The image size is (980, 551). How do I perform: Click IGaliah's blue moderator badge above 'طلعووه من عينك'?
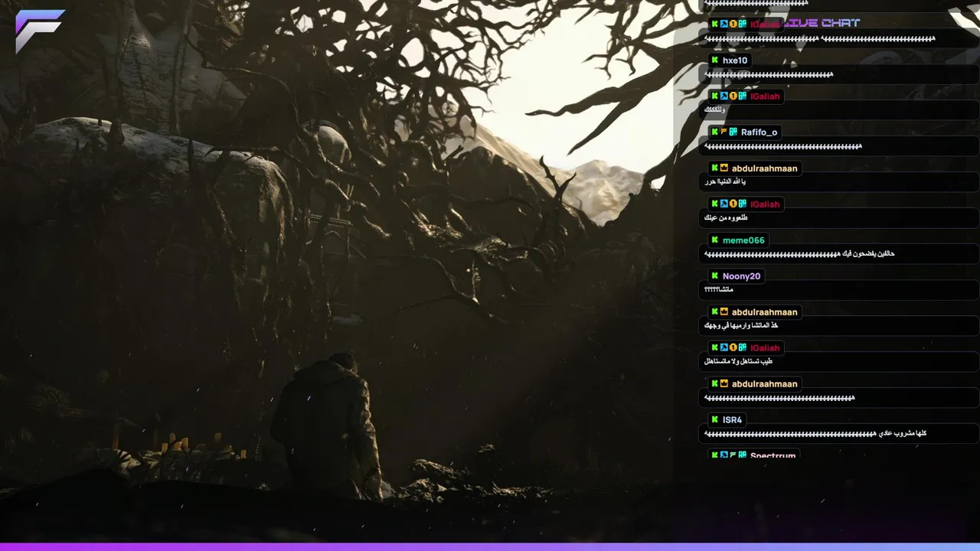click(724, 204)
